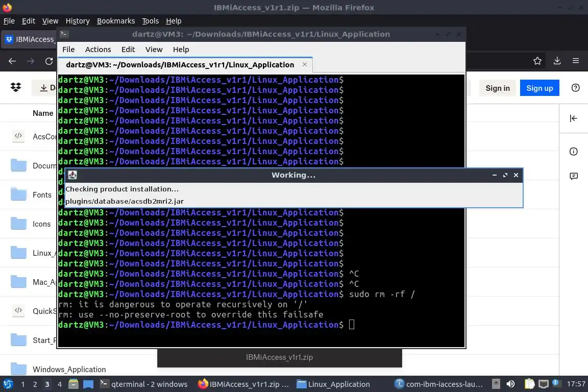Click IBMiAccess_v1r1.zip filename banner

pos(279,357)
